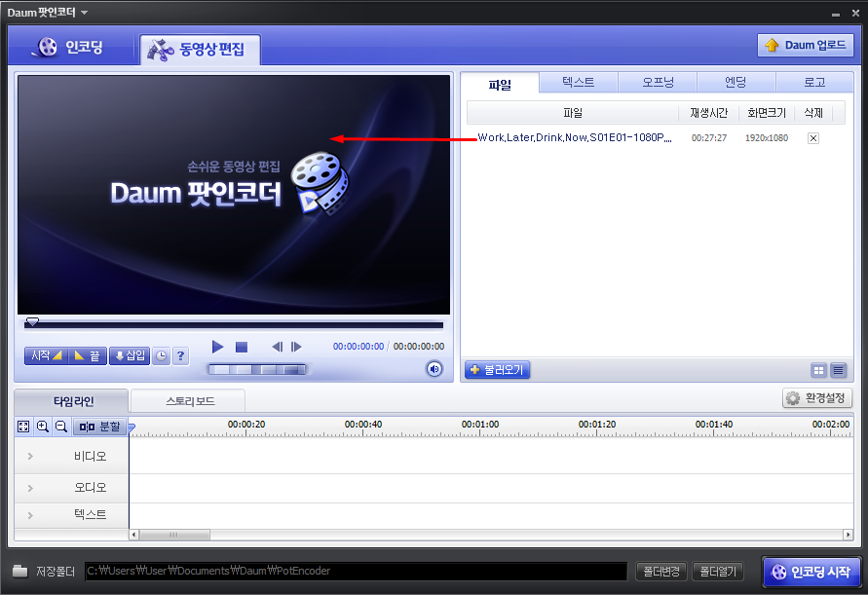
Task: Expand the 텍스트 track
Action: coord(30,515)
